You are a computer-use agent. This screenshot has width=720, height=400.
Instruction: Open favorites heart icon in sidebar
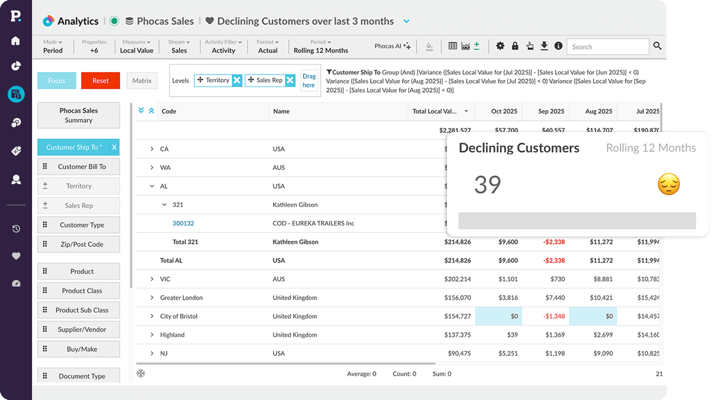point(16,256)
